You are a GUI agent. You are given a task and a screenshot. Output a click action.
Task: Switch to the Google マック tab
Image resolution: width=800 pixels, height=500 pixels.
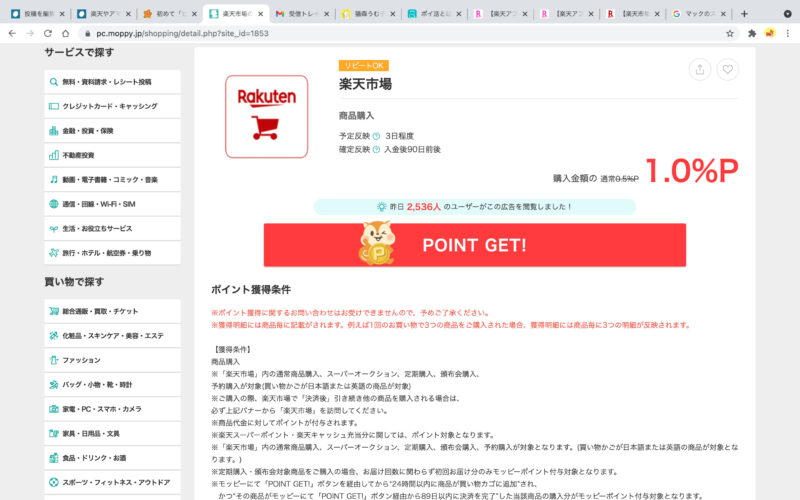(x=698, y=14)
